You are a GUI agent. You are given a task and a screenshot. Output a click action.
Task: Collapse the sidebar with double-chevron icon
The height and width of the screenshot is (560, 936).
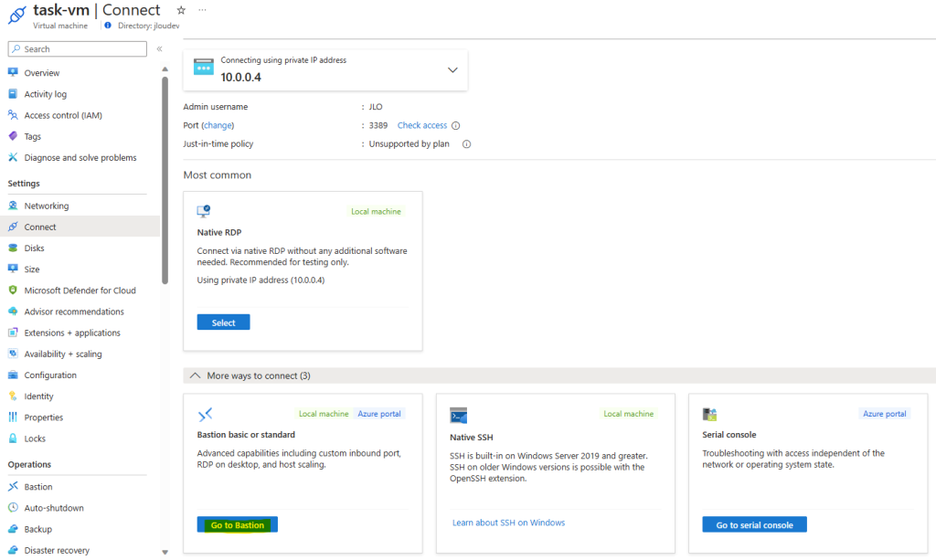point(159,49)
